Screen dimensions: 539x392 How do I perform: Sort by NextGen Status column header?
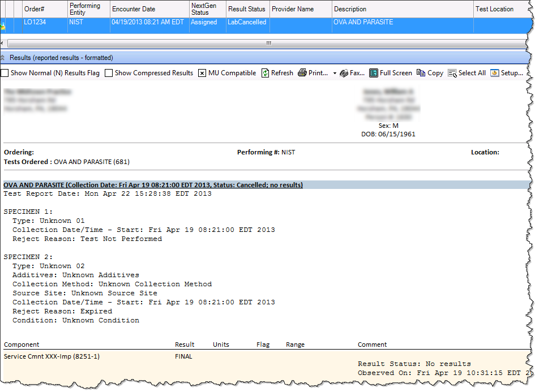coord(208,9)
